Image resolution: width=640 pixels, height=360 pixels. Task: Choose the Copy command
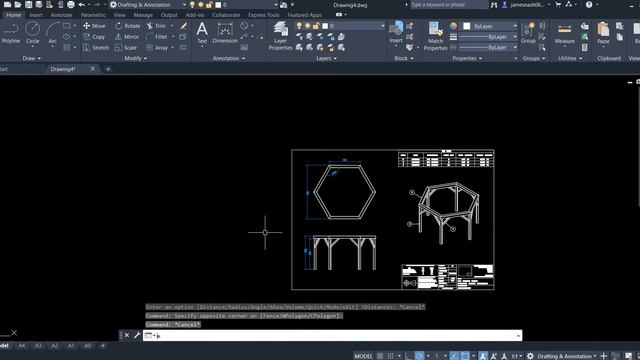coord(94,37)
